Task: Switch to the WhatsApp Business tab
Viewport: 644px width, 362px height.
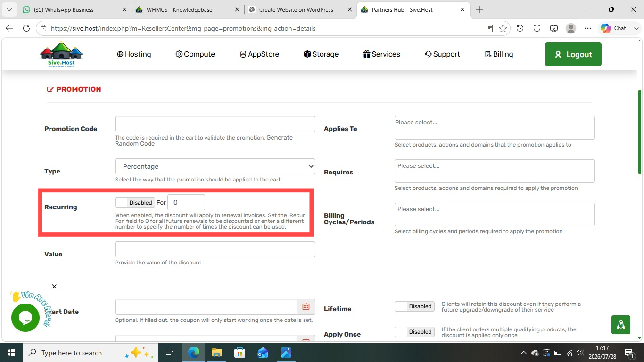Action: point(74,9)
